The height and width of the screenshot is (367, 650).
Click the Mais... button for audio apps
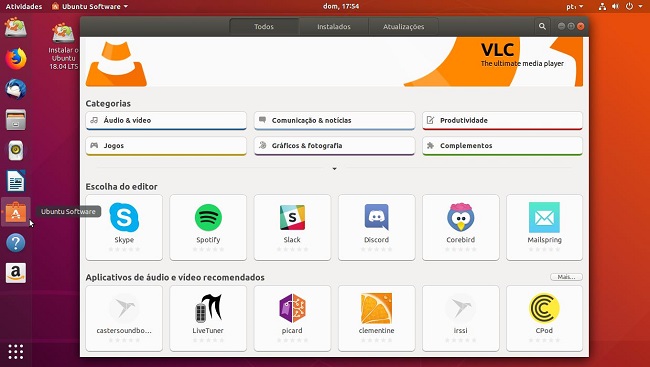(566, 277)
